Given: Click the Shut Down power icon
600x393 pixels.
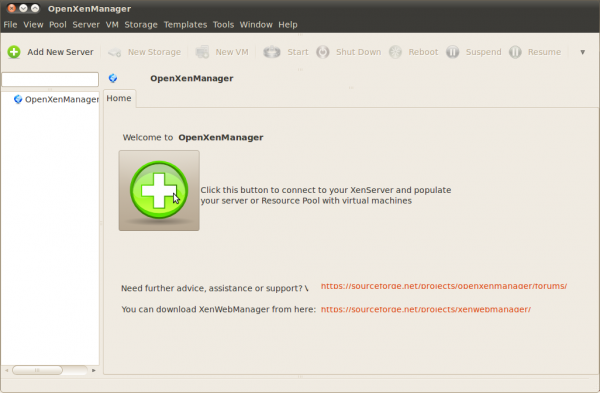Looking at the screenshot, I should coord(323,52).
